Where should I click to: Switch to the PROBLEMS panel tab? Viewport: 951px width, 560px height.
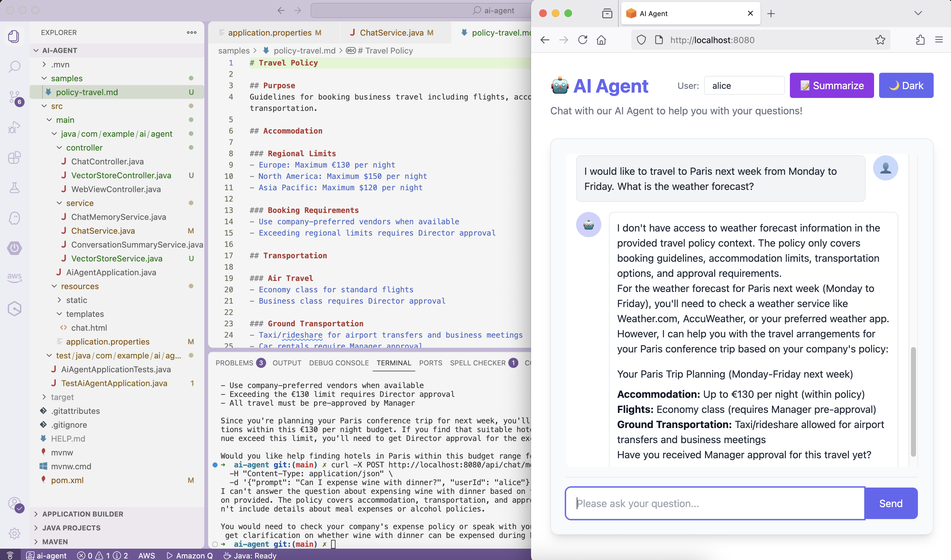click(x=234, y=363)
